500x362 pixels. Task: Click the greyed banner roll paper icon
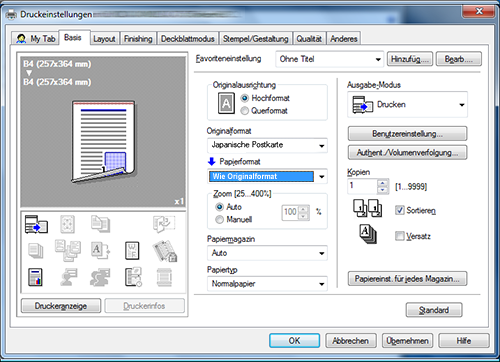pyautogui.click(x=164, y=277)
